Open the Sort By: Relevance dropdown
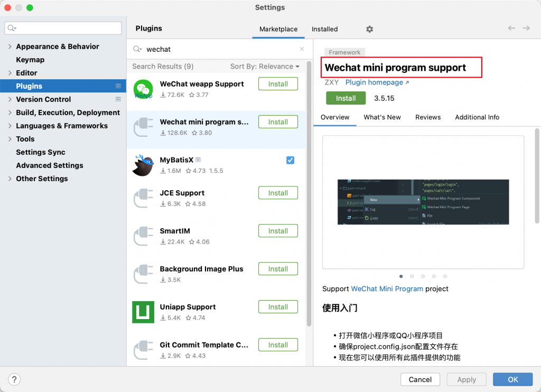Screen dimensions: 541x392 tap(265, 66)
